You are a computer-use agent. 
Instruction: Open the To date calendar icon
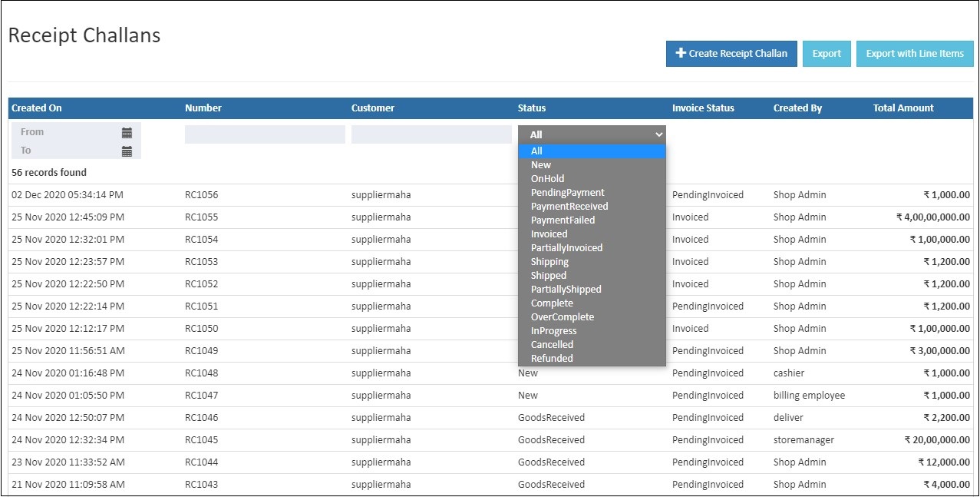[x=127, y=151]
